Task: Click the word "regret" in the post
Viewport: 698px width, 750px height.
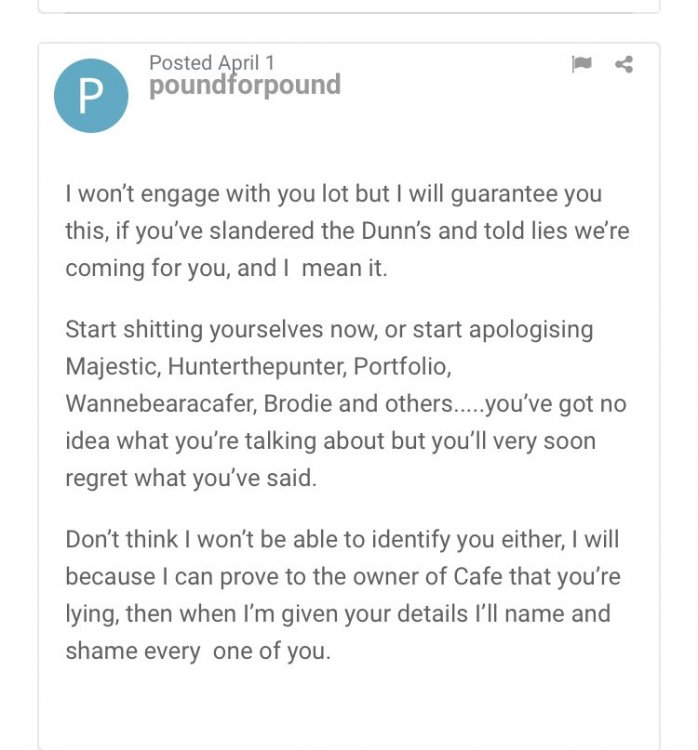Action: tap(102, 478)
